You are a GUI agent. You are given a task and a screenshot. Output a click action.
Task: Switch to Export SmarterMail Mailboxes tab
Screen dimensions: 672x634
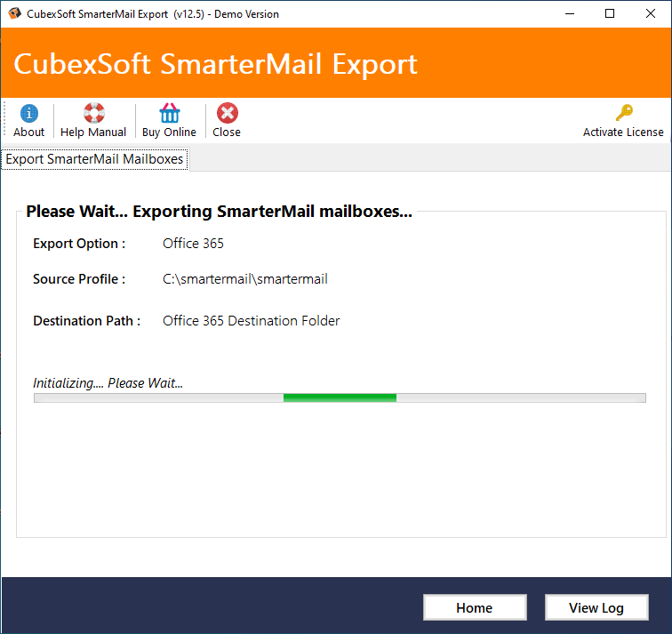point(94,159)
